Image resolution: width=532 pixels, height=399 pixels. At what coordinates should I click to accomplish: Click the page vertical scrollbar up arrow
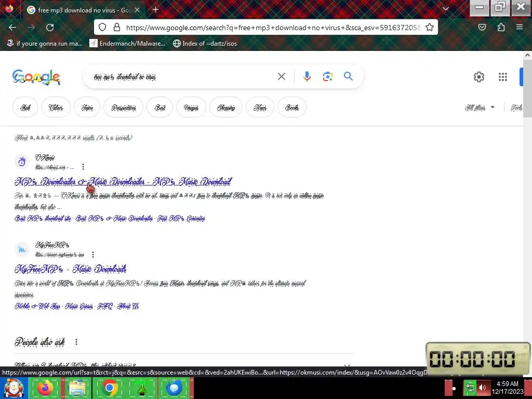pos(528,55)
